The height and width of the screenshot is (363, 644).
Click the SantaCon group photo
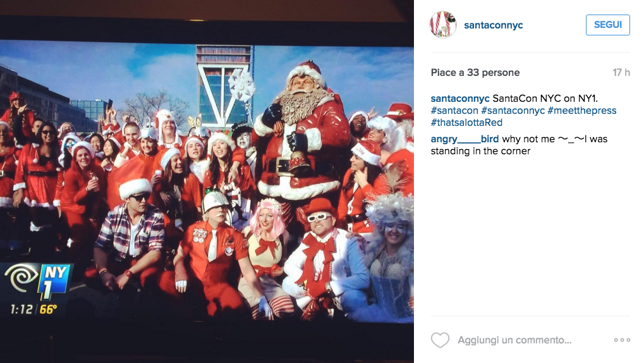207,181
